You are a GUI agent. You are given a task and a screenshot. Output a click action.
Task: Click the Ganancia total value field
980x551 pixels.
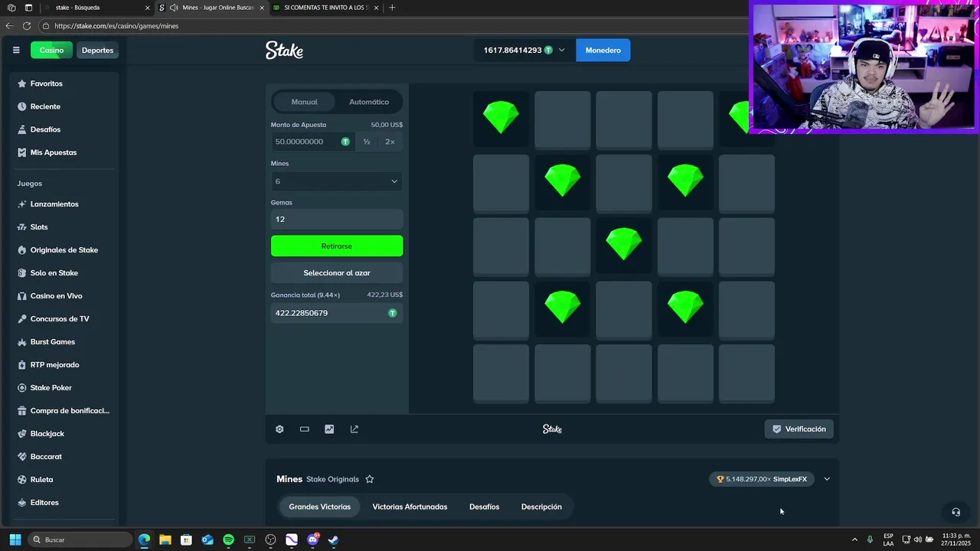point(337,313)
